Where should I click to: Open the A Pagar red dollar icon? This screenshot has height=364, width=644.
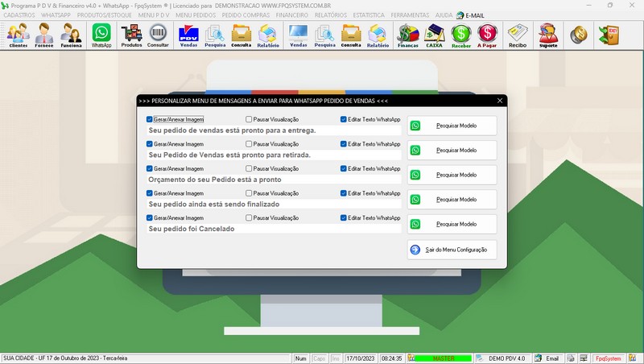coord(487,35)
